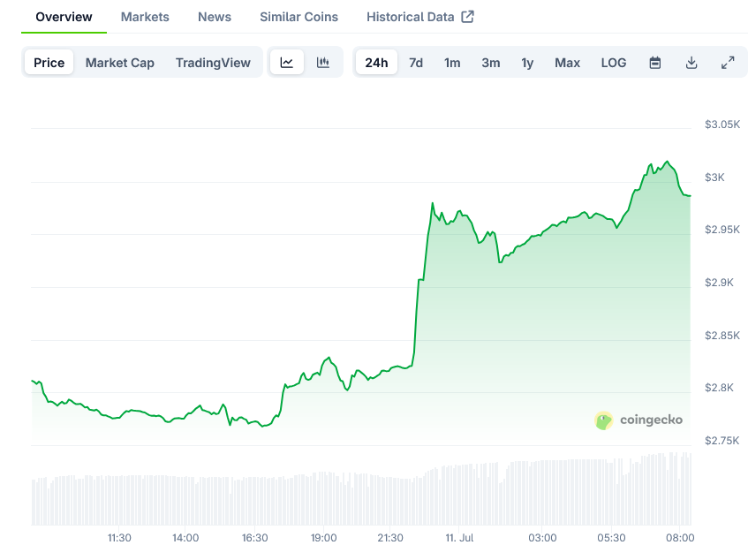This screenshot has height=560, width=748.
Task: Set time range to 1y
Action: (527, 63)
